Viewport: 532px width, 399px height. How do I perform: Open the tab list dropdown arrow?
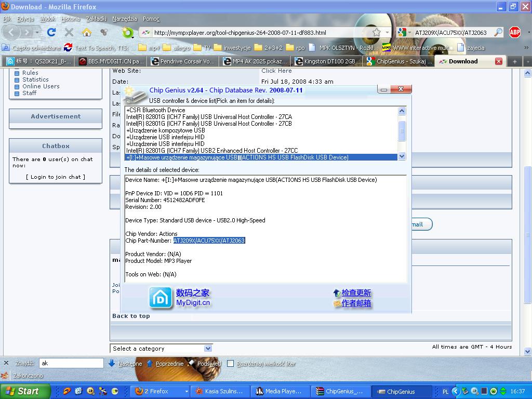pyautogui.click(x=527, y=61)
